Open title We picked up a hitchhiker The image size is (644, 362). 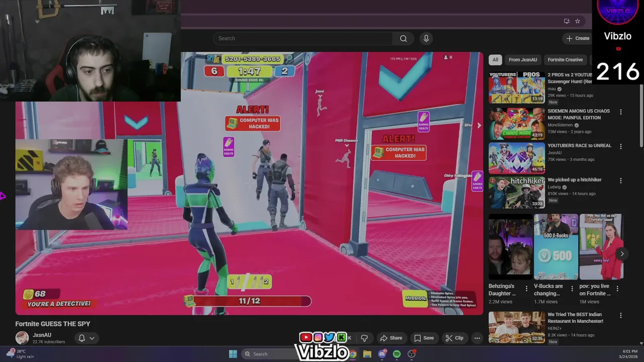coord(575,179)
